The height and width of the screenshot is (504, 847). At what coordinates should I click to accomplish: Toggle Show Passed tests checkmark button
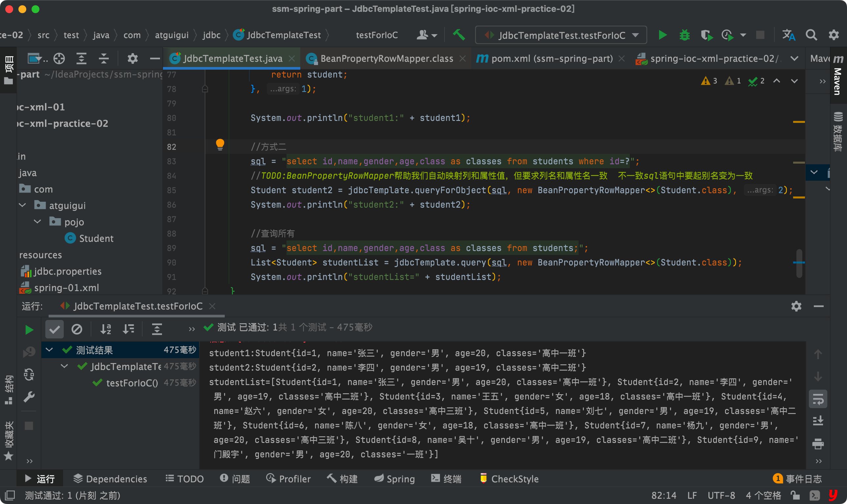tap(54, 329)
